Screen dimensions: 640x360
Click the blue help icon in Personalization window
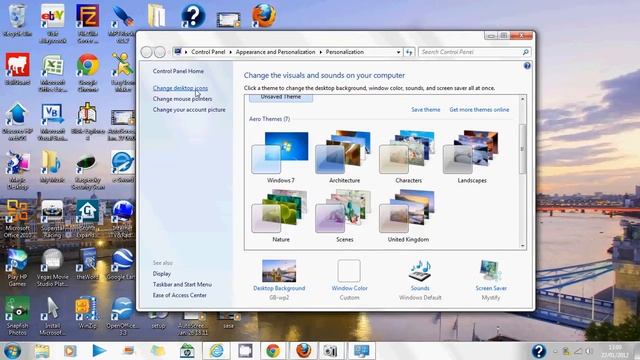(x=527, y=66)
